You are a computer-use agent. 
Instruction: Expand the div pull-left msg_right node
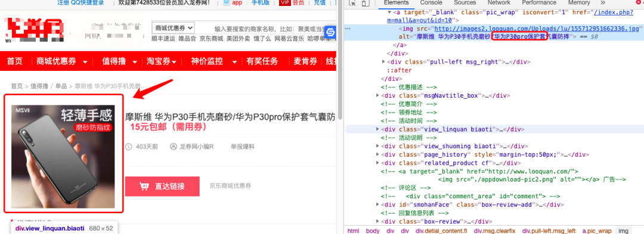(383, 62)
